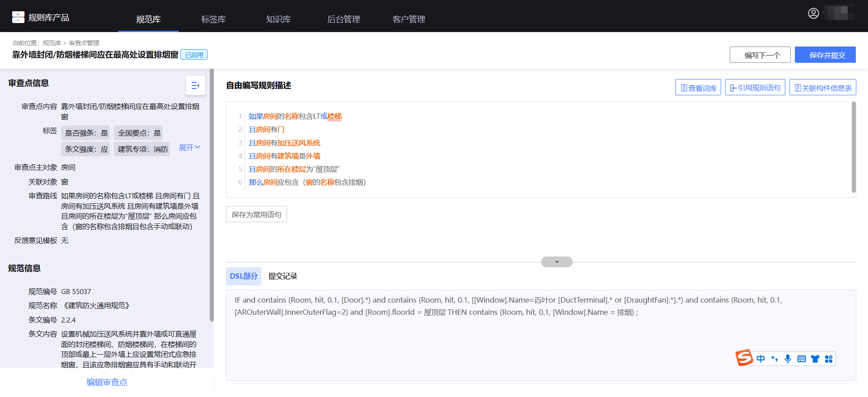Image resolution: width=868 pixels, height=397 pixels.
Task: Click the left panel vertical scrollbar
Action: 212,194
